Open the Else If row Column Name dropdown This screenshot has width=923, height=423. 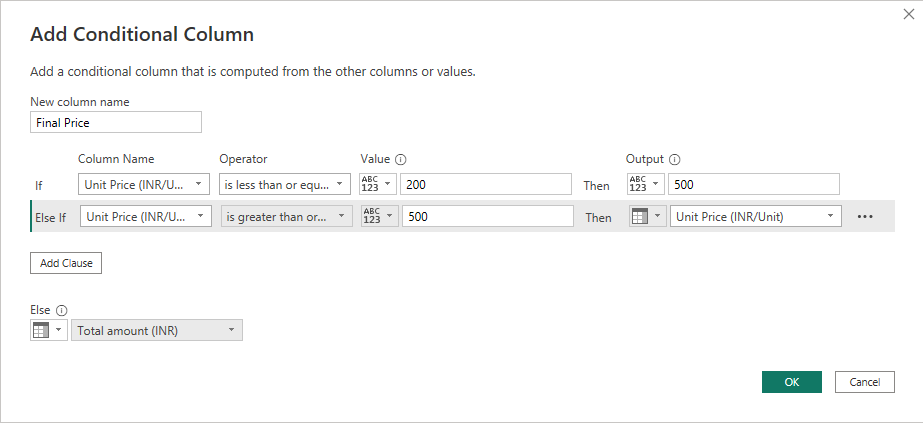(146, 217)
